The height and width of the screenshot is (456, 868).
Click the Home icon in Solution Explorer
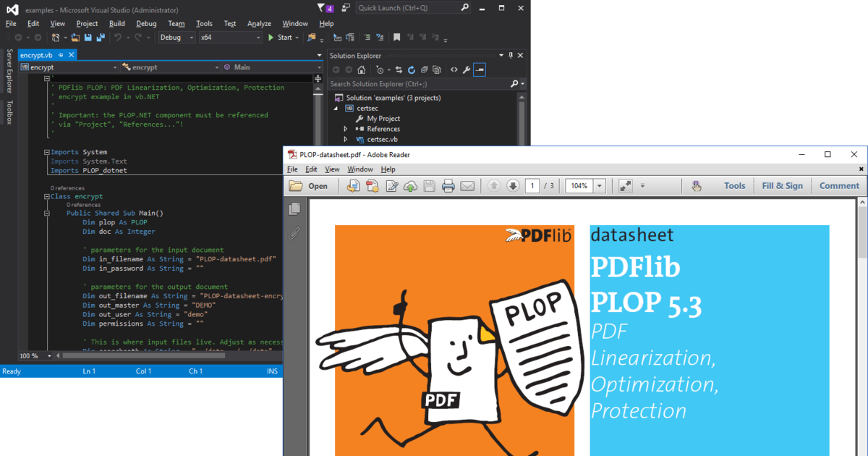362,69
